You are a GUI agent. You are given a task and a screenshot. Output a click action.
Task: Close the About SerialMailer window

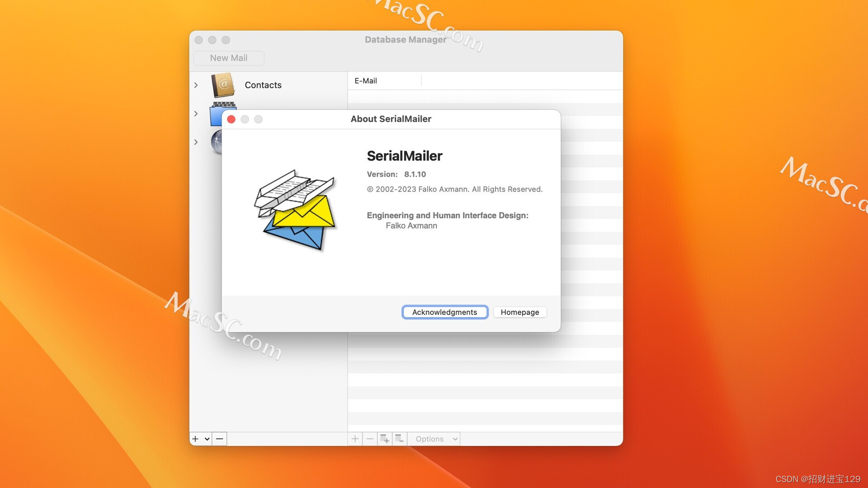point(231,119)
